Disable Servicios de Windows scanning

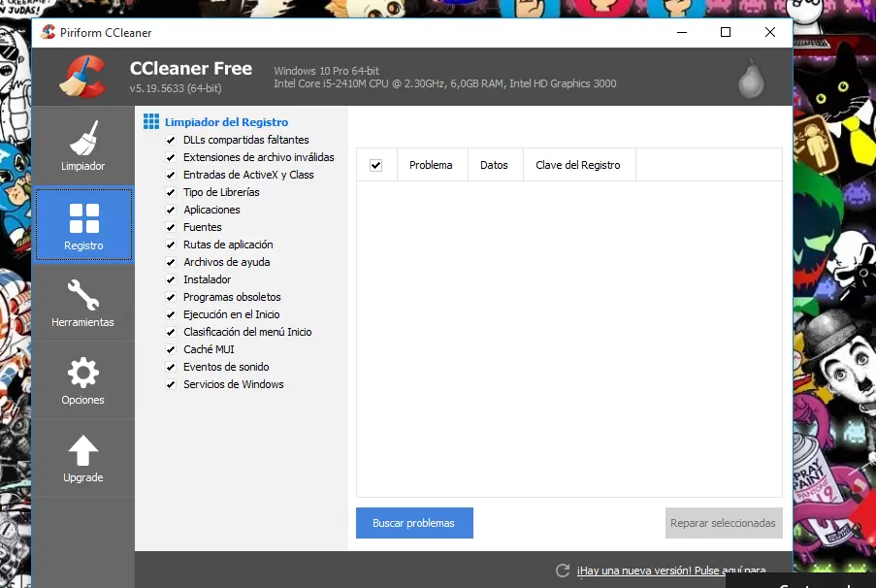(x=172, y=384)
